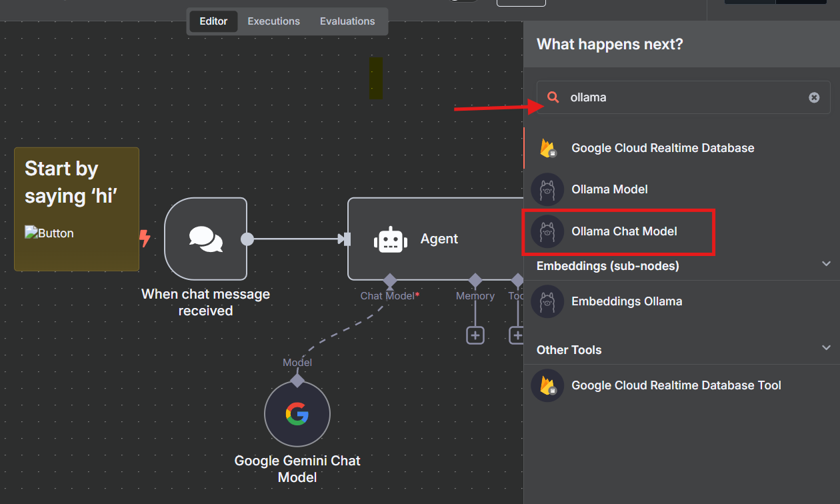Viewport: 840px width, 504px height.
Task: Click the Google Gemini Chat Model label
Action: 297,469
